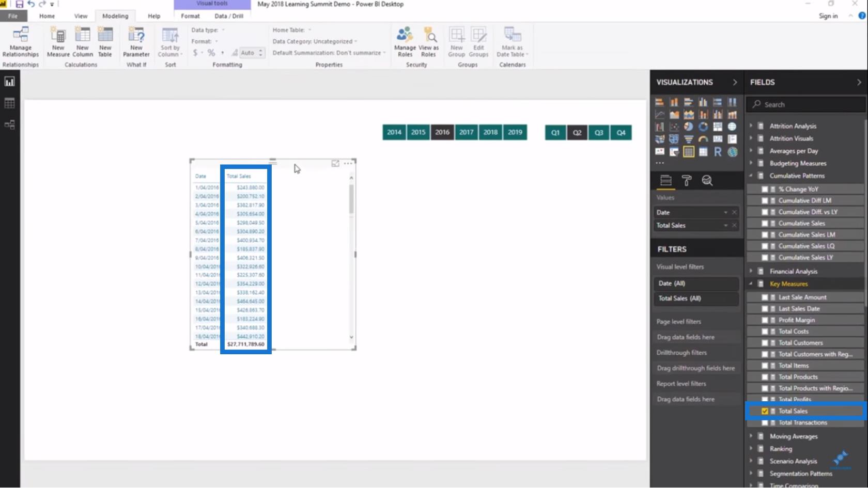Image resolution: width=868 pixels, height=488 pixels.
Task: Click the New Measure ribbon button
Action: [x=58, y=42]
